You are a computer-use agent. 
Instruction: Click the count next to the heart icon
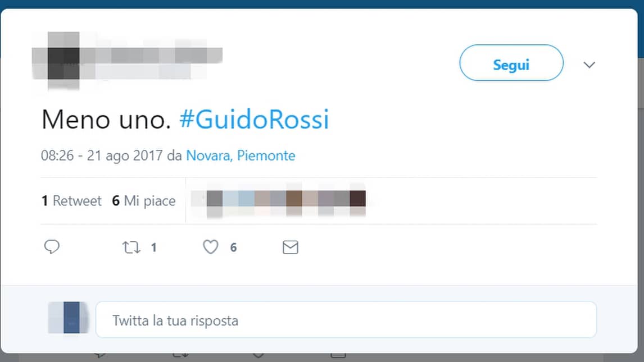coord(233,247)
